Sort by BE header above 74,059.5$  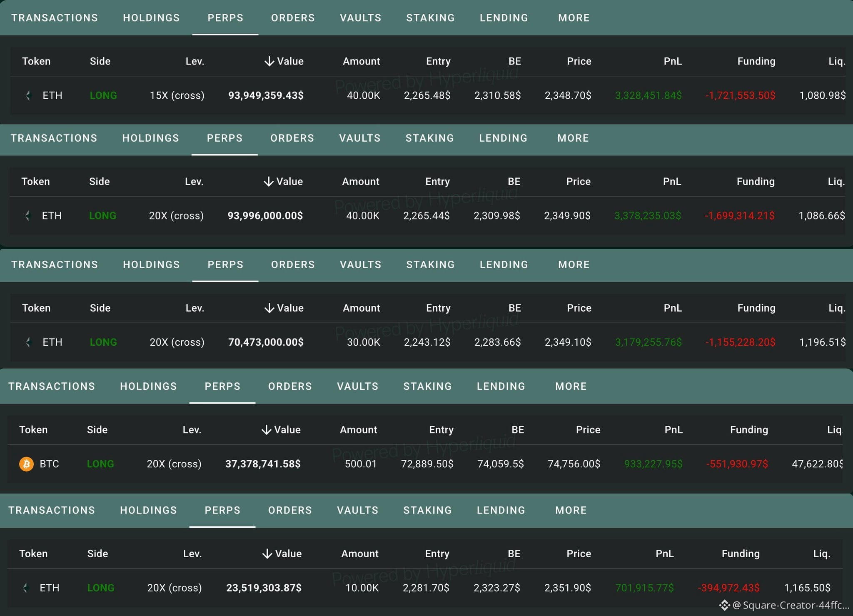tap(518, 430)
